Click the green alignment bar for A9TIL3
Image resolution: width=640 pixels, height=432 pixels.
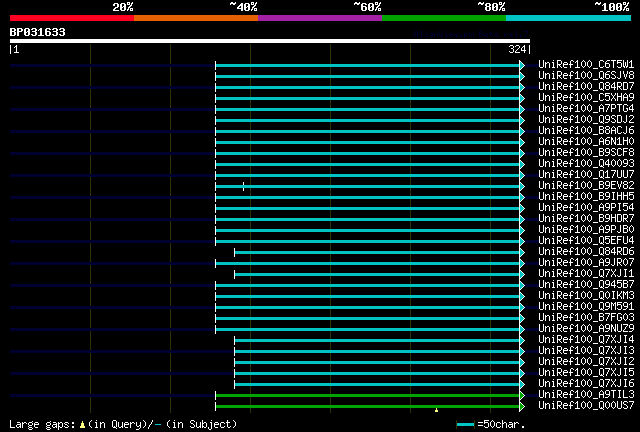(367, 396)
